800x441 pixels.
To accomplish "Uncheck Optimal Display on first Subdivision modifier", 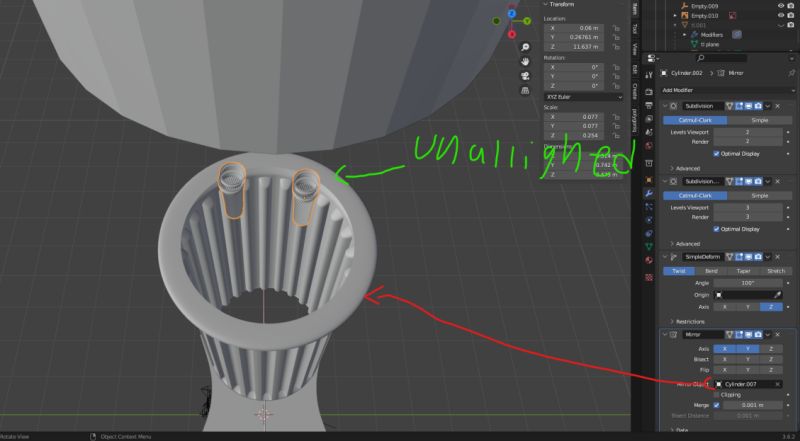I will tap(716, 154).
